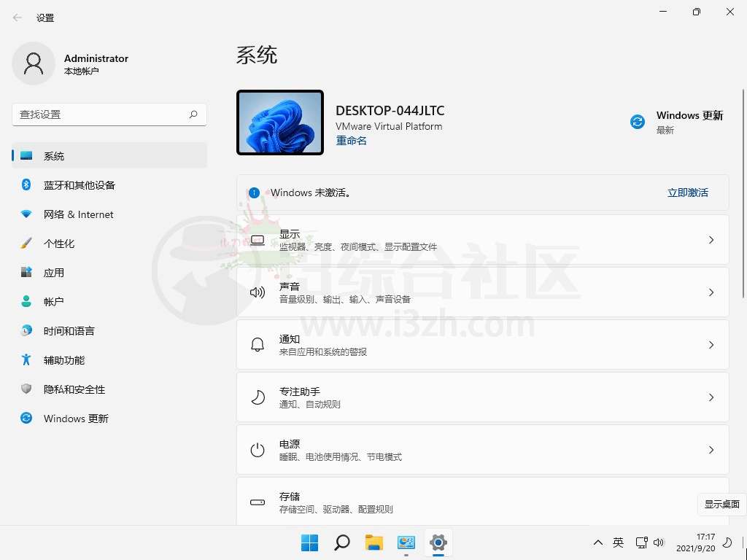Click the volume icon in system tray
Screen dimensions: 747x560
click(x=659, y=542)
